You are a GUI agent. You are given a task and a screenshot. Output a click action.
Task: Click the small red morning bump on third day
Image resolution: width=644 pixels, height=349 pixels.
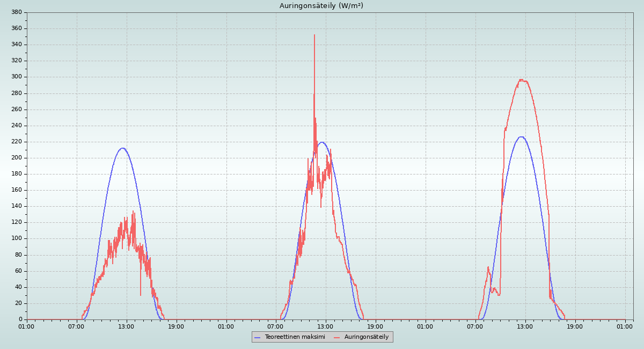(x=488, y=267)
